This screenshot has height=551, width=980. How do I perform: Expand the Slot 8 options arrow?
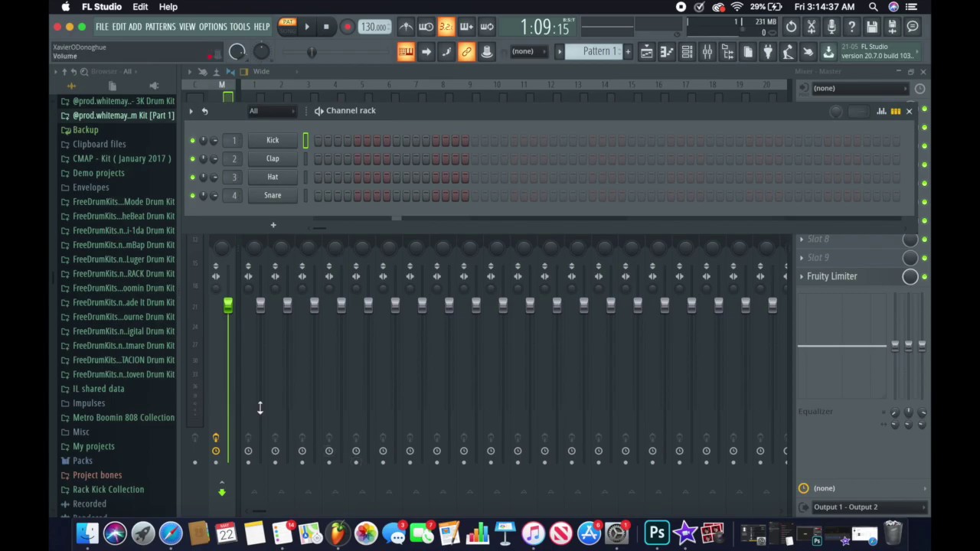click(802, 240)
